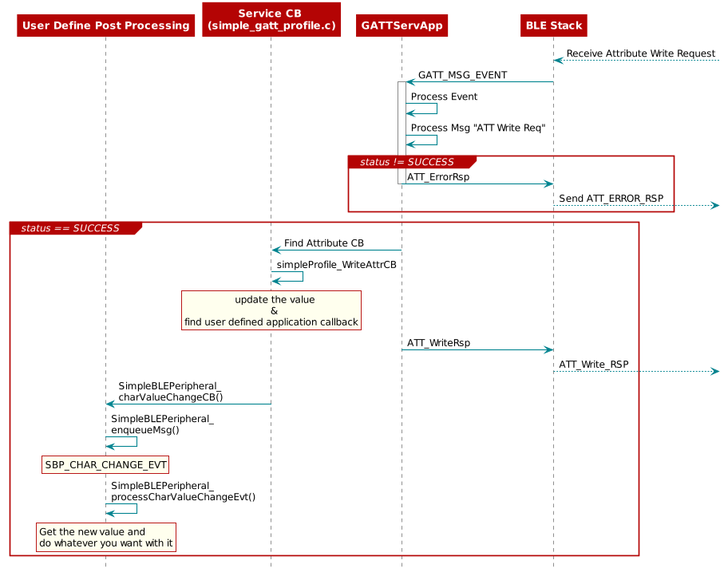Click the SBP_CHAR_CHANGE_EVT note box
The height and width of the screenshot is (576, 728).
pyautogui.click(x=105, y=464)
